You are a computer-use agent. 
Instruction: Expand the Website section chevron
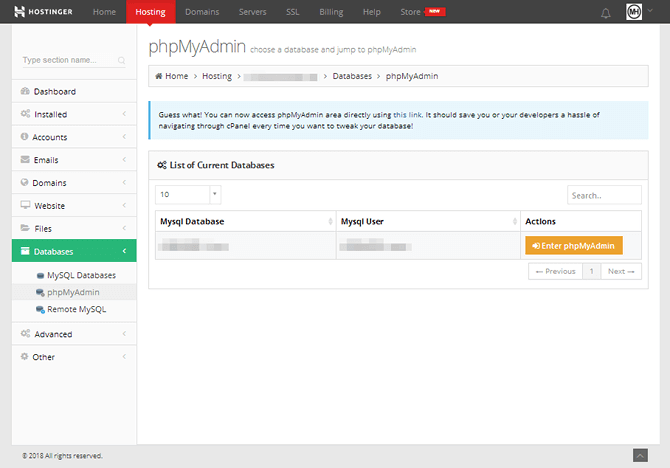pyautogui.click(x=124, y=205)
